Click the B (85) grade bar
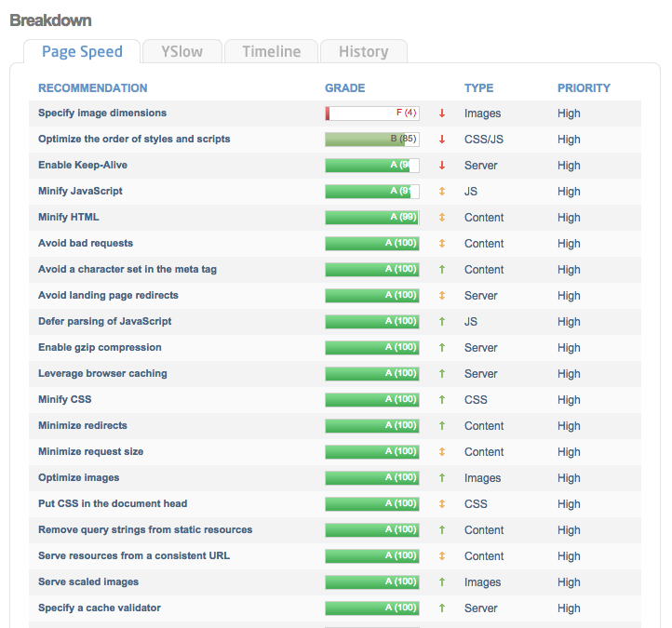 tap(371, 140)
